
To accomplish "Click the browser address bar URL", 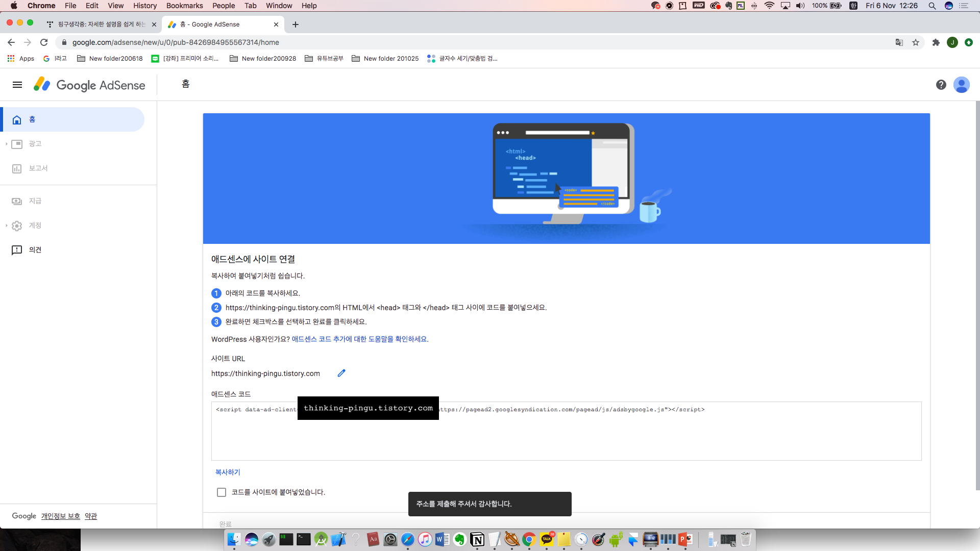I will pos(176,42).
